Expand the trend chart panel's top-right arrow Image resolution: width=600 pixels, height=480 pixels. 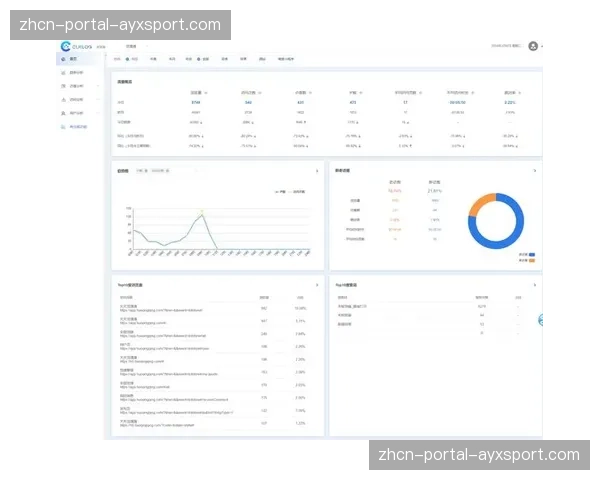317,171
